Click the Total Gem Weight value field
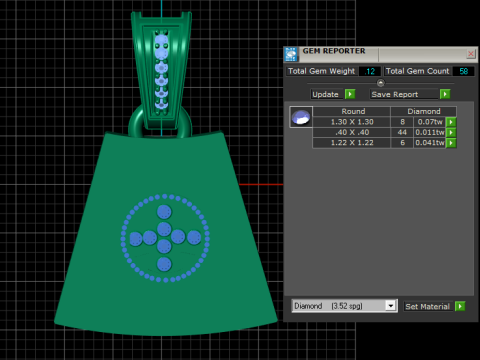The width and height of the screenshot is (480, 360). [370, 71]
